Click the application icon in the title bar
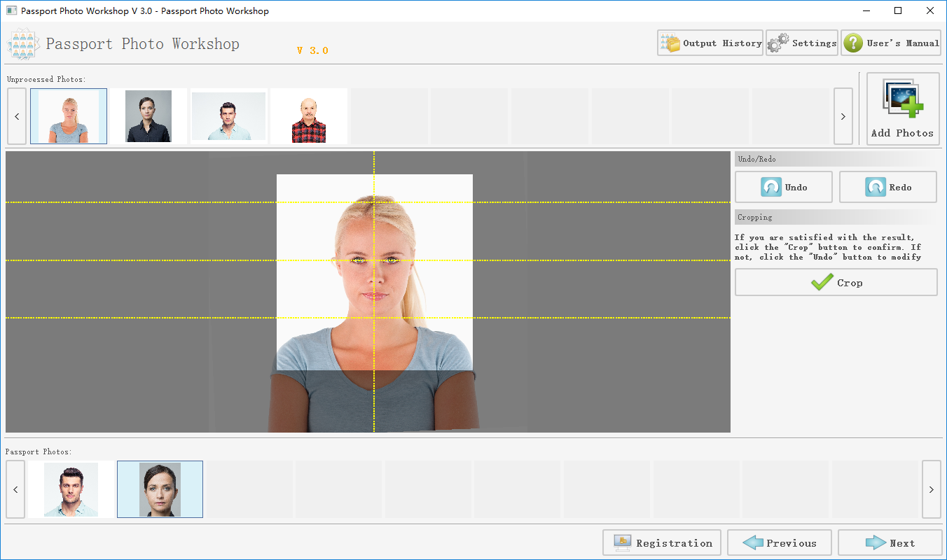Image resolution: width=947 pixels, height=560 pixels. (11, 10)
